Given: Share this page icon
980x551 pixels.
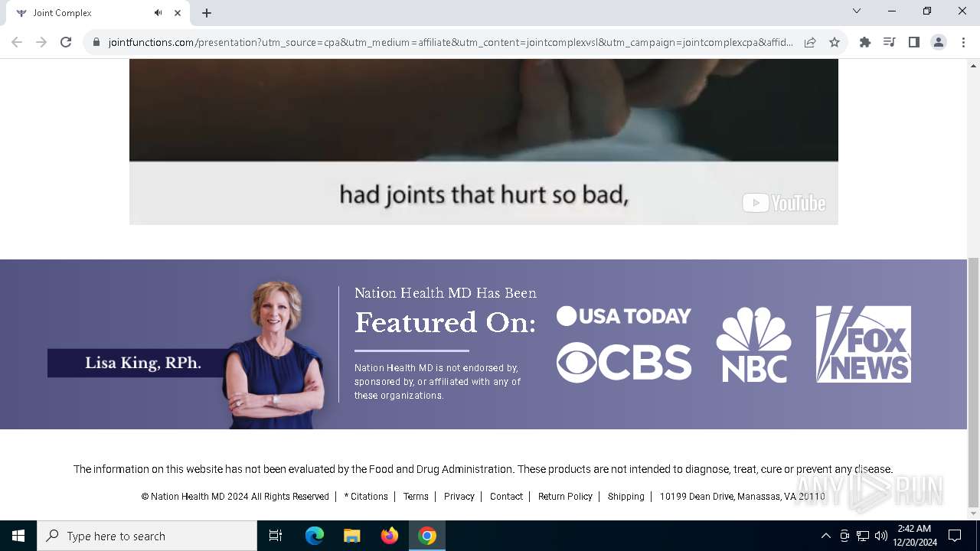Looking at the screenshot, I should [x=810, y=43].
